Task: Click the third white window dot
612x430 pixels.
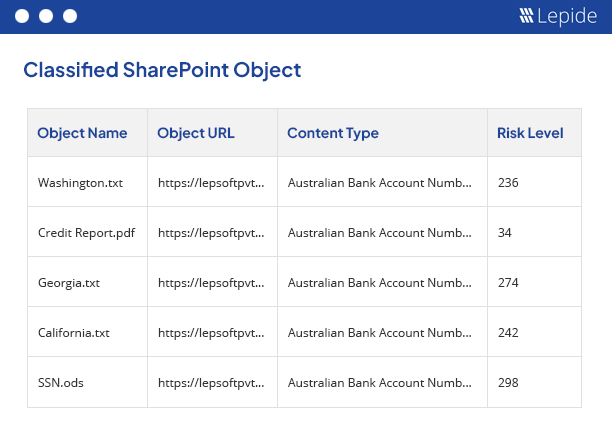Action: point(70,16)
